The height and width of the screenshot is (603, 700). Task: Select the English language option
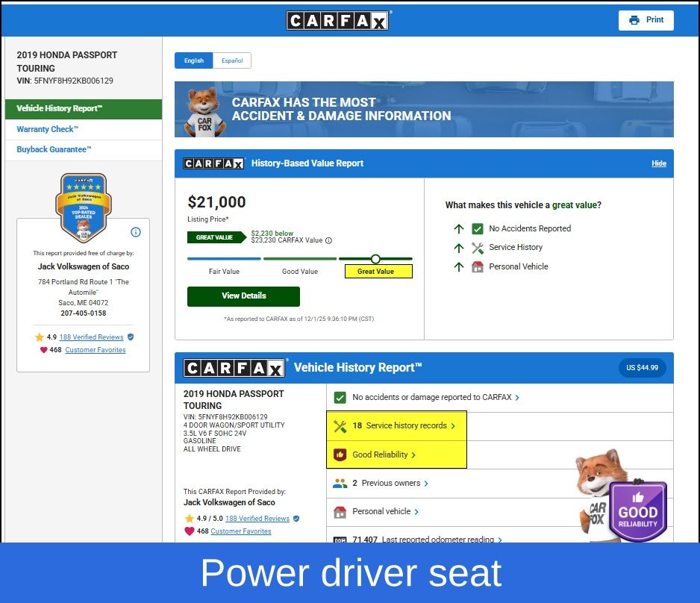point(194,60)
